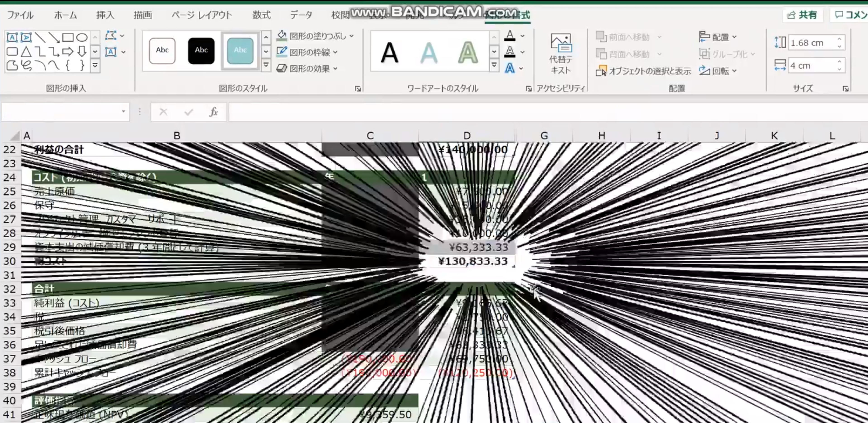Select the oval shape in the insert gallery
The image size is (868, 423).
click(x=81, y=37)
